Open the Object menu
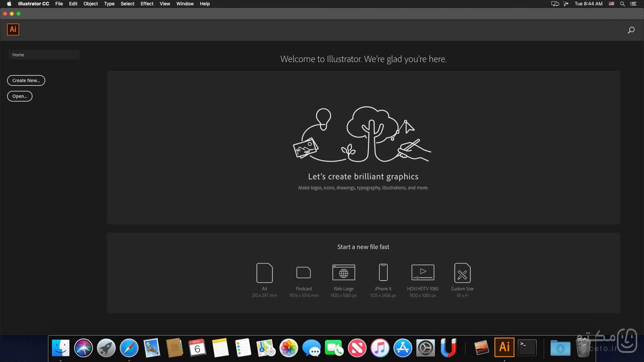Screen dimensions: 644x362 click(91, 4)
